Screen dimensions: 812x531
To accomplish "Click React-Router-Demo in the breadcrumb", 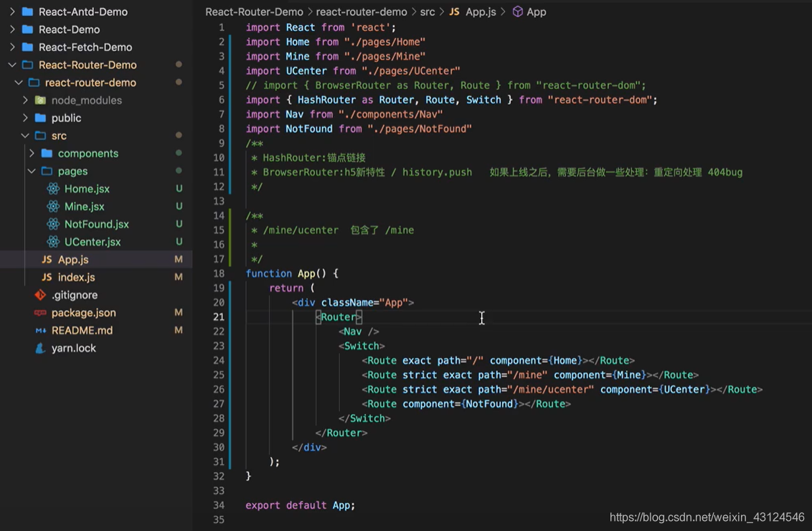I will pyautogui.click(x=254, y=11).
